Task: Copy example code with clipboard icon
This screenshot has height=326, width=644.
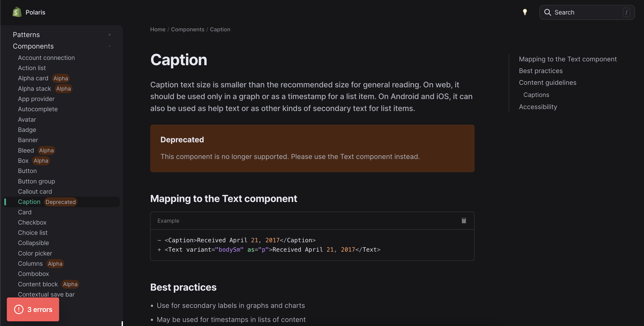Action: coord(464,220)
